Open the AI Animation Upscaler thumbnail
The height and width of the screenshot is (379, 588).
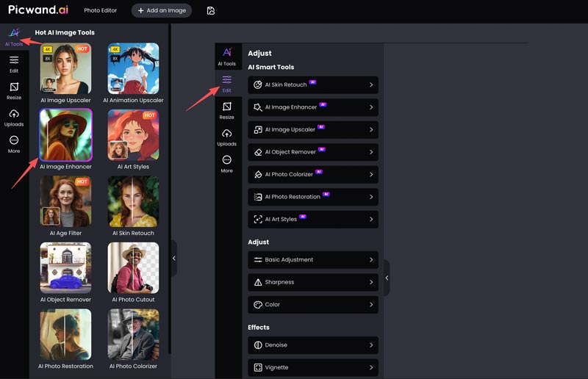pyautogui.click(x=133, y=68)
